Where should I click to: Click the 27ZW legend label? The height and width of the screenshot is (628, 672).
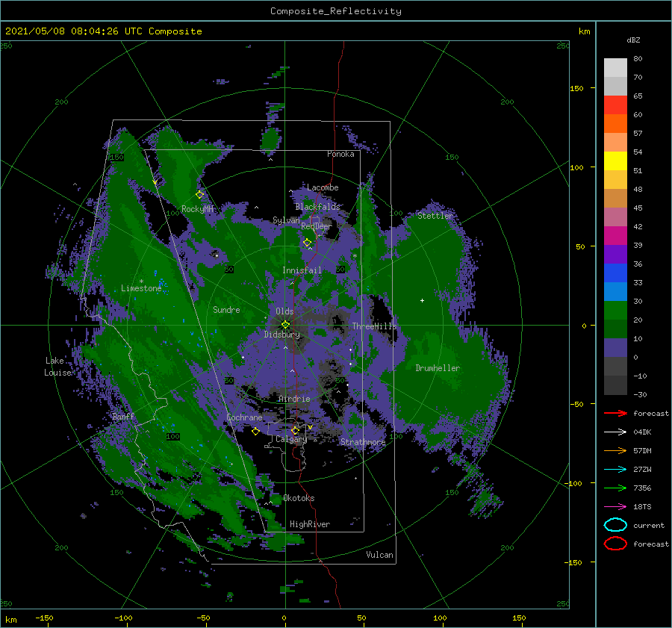click(x=642, y=470)
